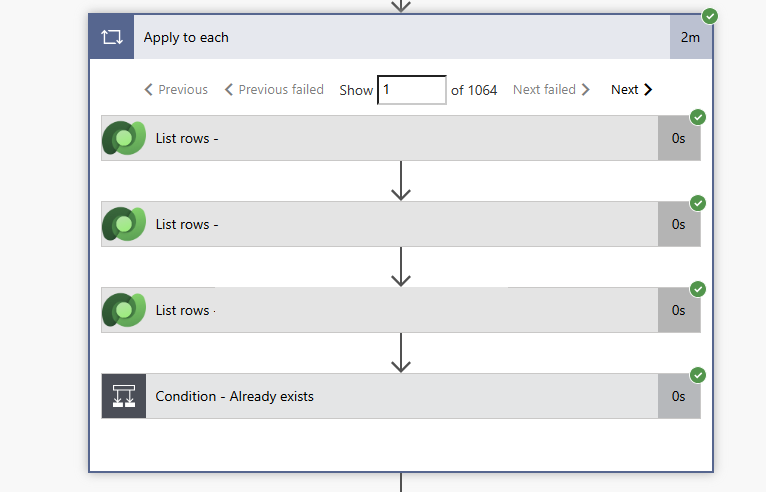
Task: Jump to the Previous failed iteration
Action: pos(274,90)
